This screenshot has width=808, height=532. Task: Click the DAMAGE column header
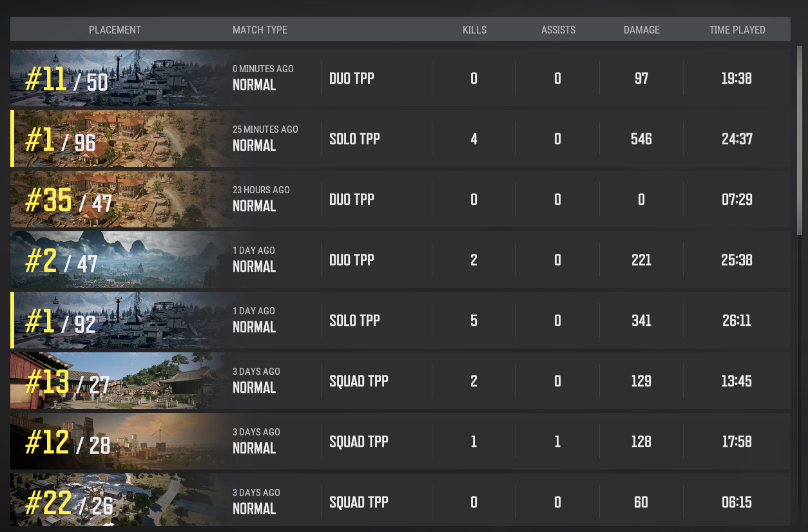tap(642, 30)
